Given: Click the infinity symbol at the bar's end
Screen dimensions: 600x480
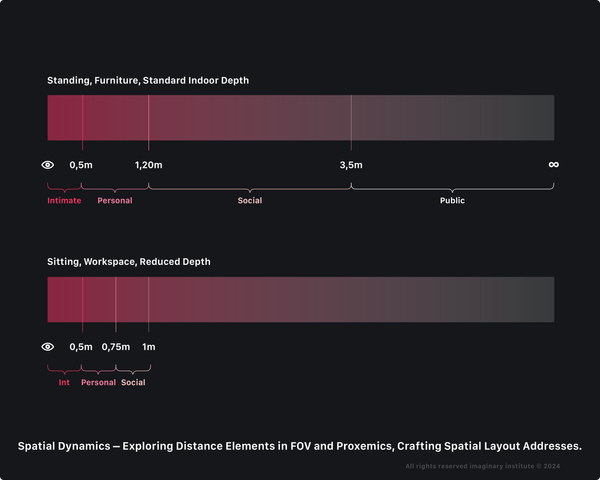Looking at the screenshot, I should click(x=553, y=164).
